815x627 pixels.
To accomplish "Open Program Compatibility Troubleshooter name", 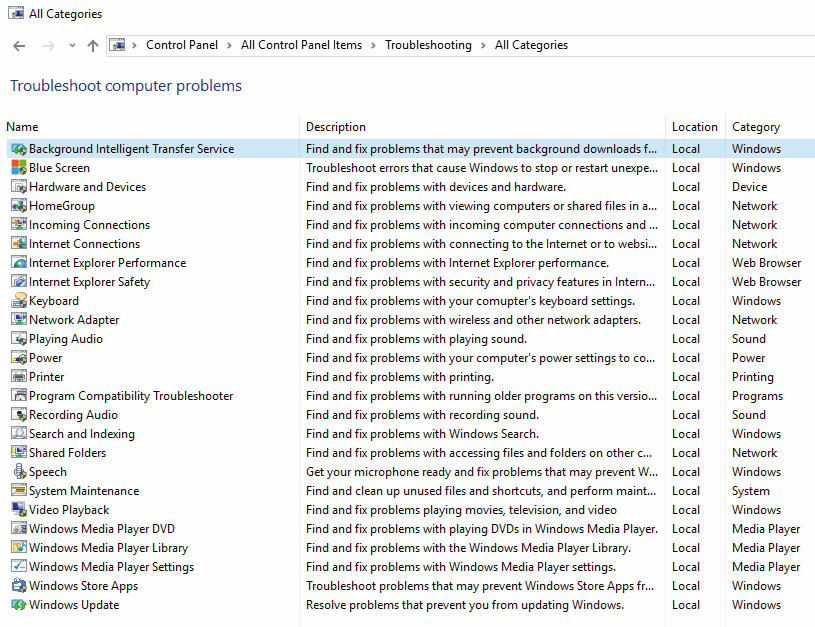I will coord(131,396).
